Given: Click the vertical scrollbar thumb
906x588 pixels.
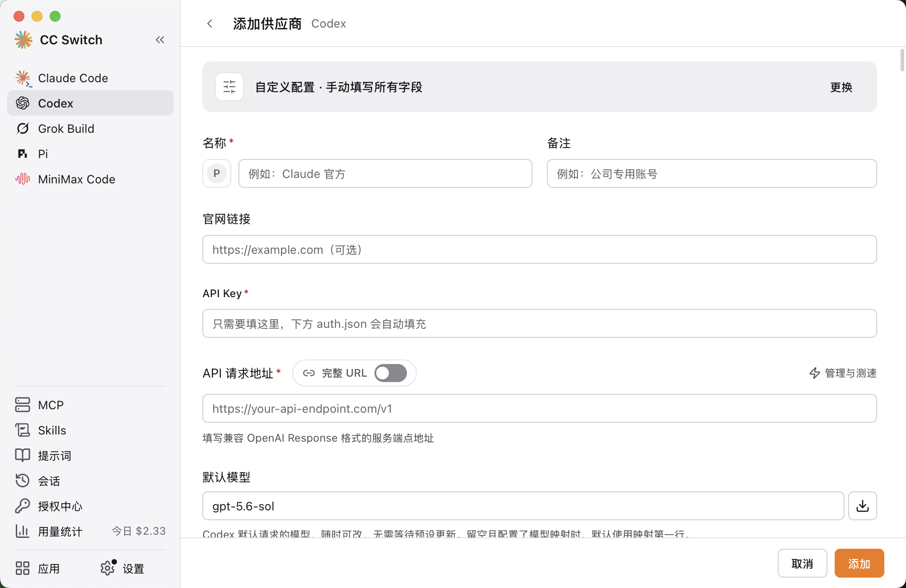Looking at the screenshot, I should 902,60.
